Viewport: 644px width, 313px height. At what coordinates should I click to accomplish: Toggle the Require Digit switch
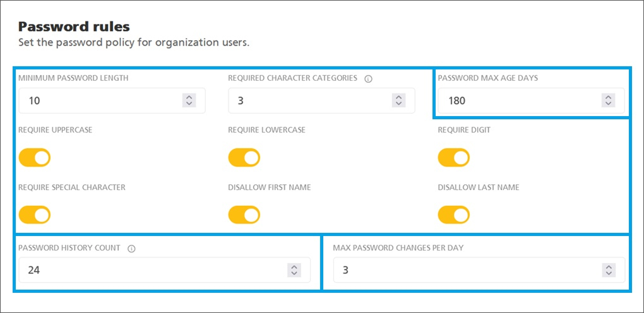pyautogui.click(x=453, y=158)
